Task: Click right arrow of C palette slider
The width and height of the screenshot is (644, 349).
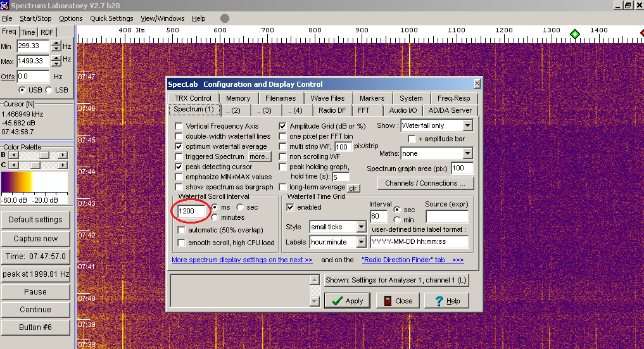Action: click(x=63, y=165)
